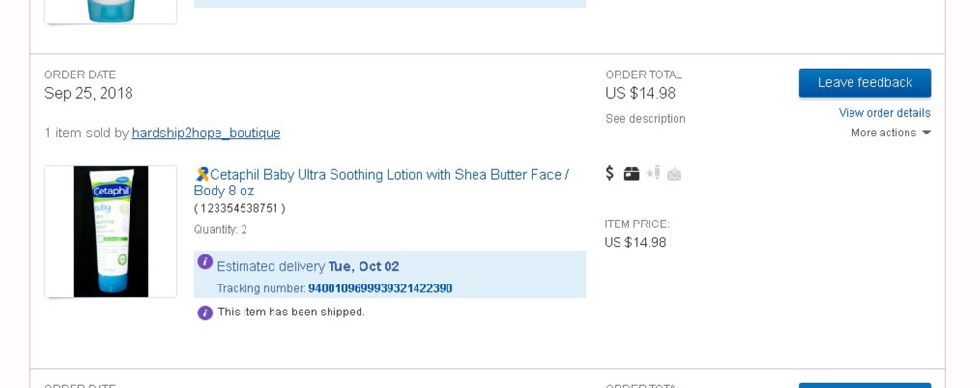Click the grayed feedback star icon
Viewport: 980px width, 388px height.
(653, 173)
